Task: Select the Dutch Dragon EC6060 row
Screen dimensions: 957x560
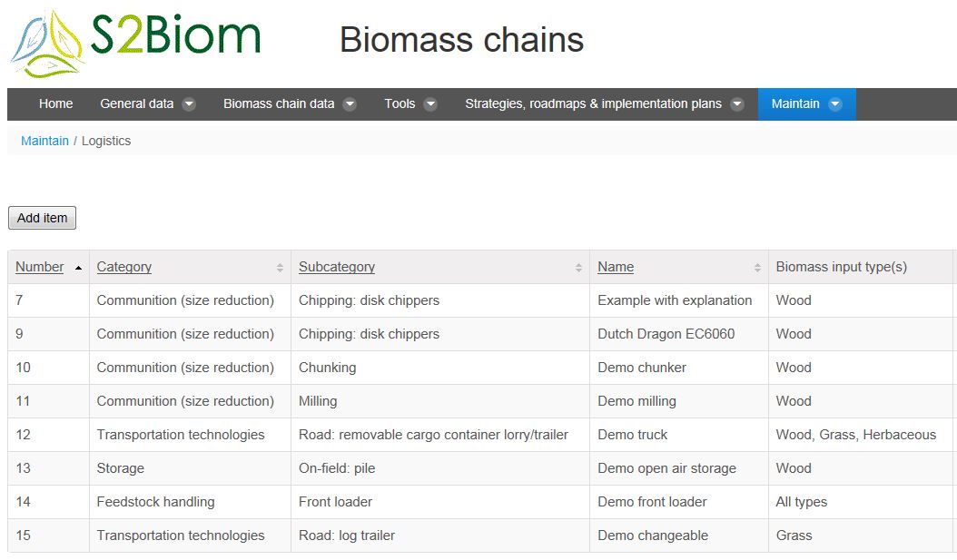Action: (x=481, y=334)
